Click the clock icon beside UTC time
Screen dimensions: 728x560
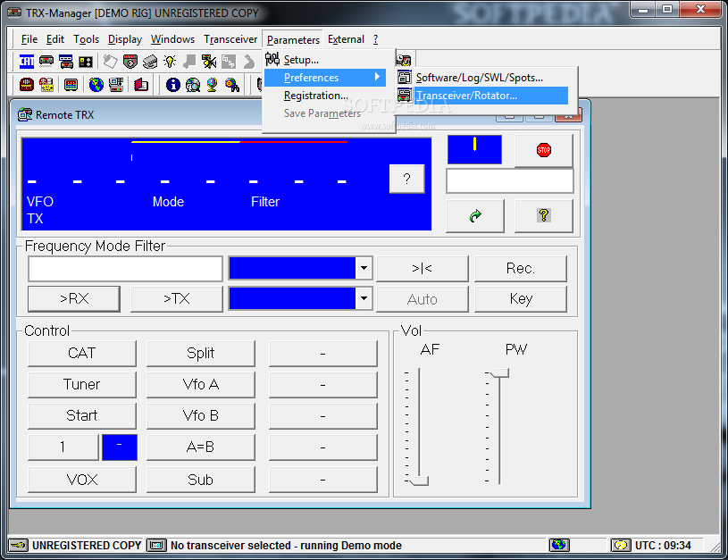pos(621,545)
